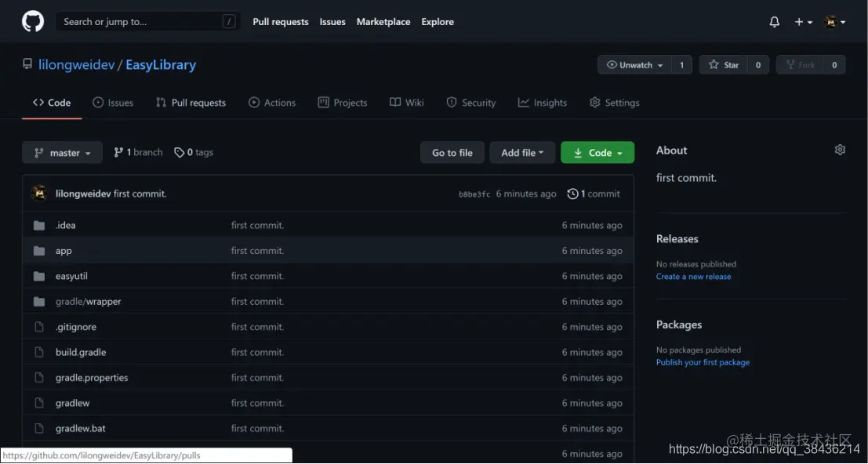Open Issues in top navigation
Viewport: 868px width, 464px height.
[x=332, y=22]
